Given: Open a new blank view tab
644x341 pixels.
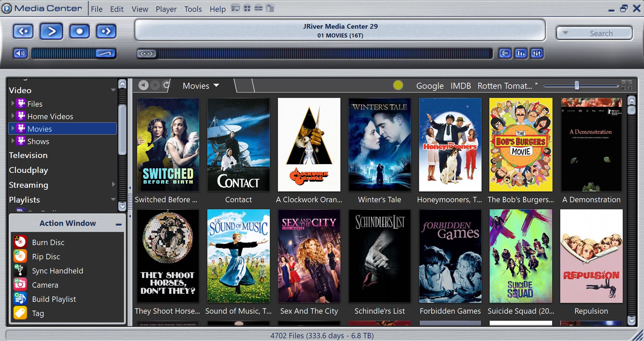Looking at the screenshot, I should [245, 86].
